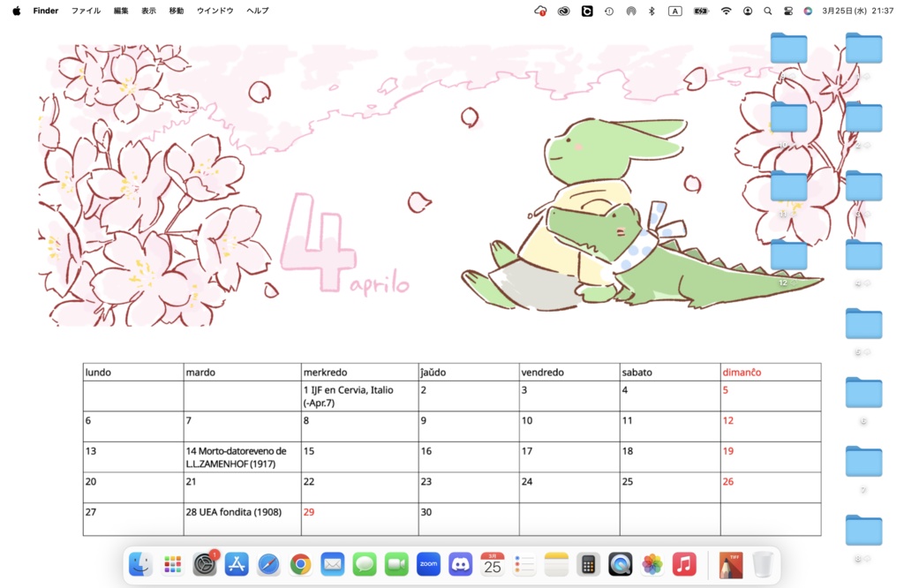904x588 pixels.
Task: Open the Bluetooth menu bar icon
Action: point(652,11)
